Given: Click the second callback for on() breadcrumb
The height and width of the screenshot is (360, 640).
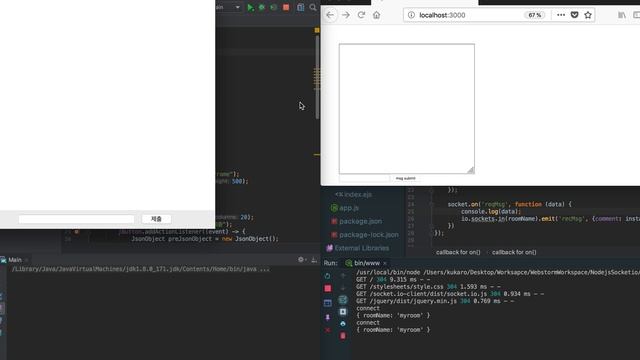Looking at the screenshot, I should coord(514,252).
